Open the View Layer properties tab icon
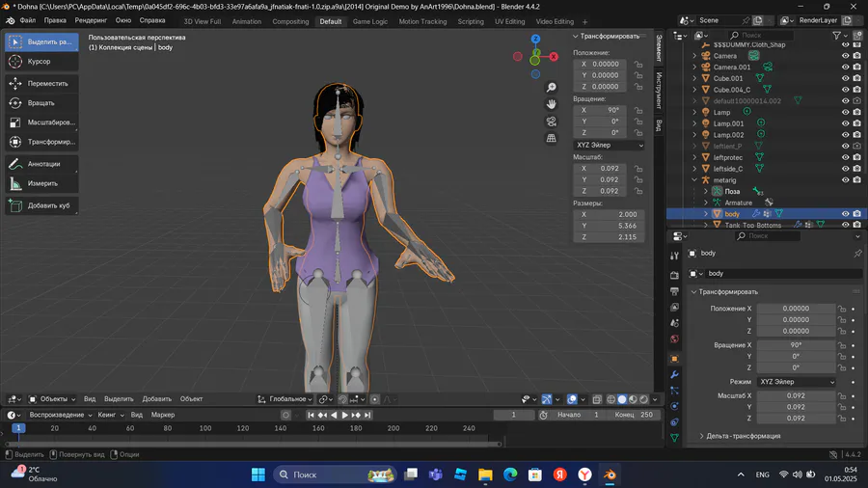 point(674,307)
